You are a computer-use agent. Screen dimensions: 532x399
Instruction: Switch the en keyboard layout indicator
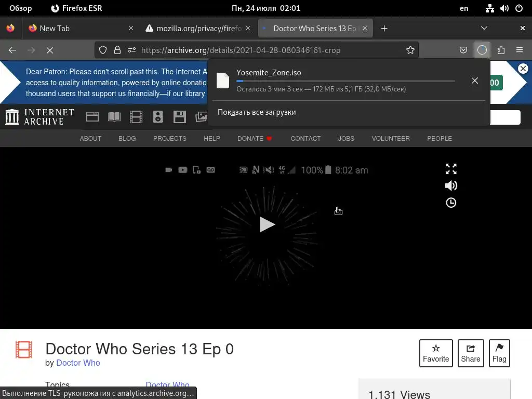[x=464, y=8]
